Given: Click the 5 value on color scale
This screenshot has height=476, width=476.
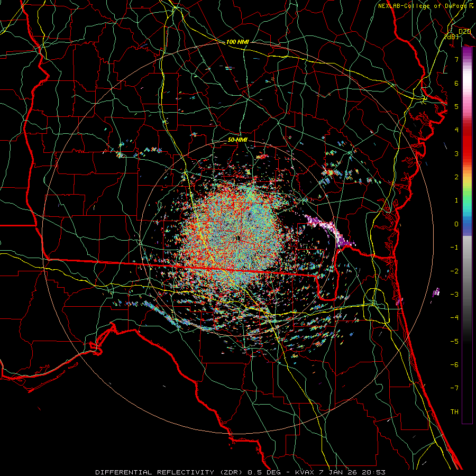Looking at the screenshot, I should 456,106.
